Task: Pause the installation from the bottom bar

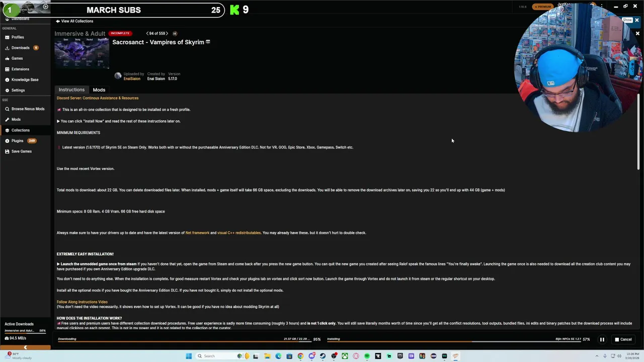Action: point(602,339)
